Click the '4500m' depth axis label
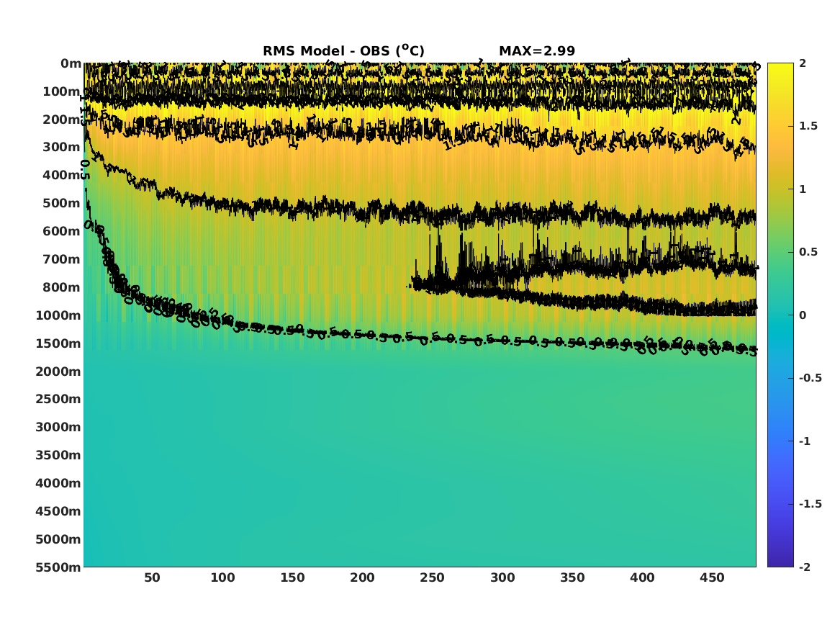This screenshot has width=840, height=630. click(x=58, y=511)
